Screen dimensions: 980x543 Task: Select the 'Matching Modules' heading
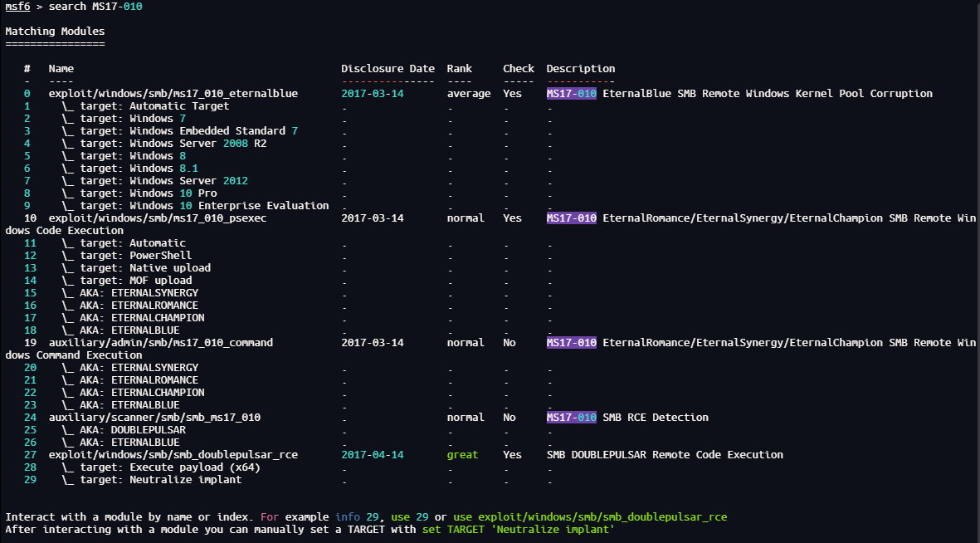55,32
